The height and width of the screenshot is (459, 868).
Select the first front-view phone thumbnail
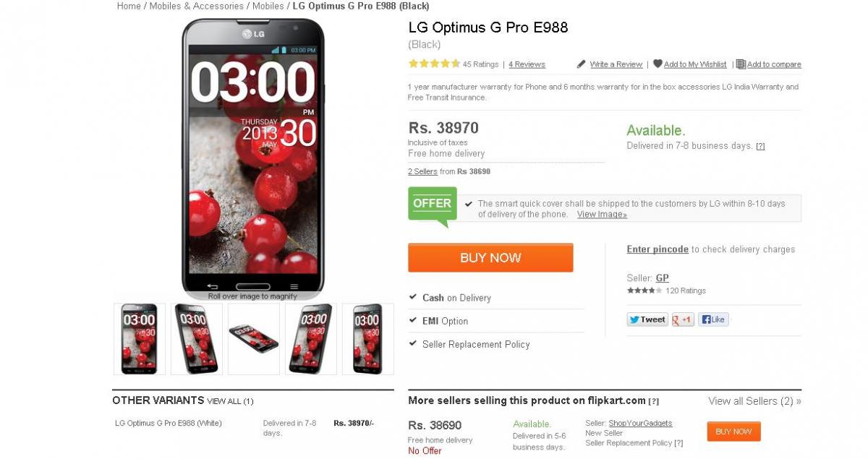point(140,339)
